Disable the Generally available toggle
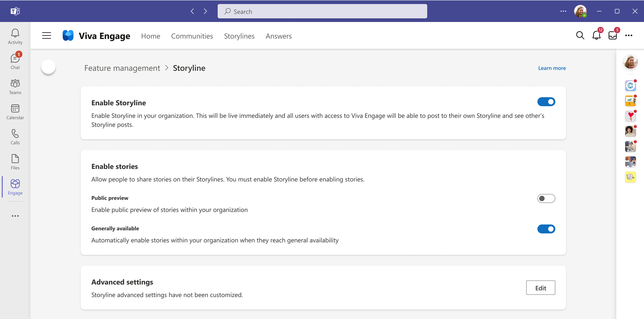 546,229
